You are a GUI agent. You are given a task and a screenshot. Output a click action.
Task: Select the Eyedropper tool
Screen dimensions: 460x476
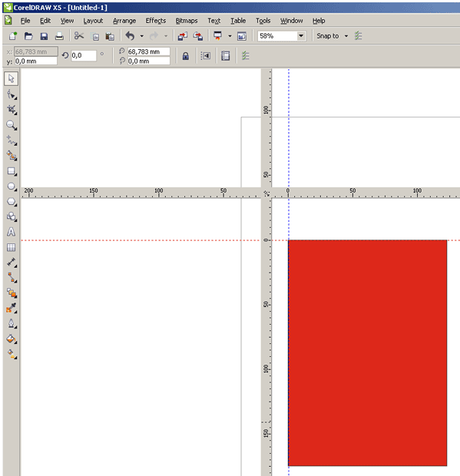pos(12,308)
